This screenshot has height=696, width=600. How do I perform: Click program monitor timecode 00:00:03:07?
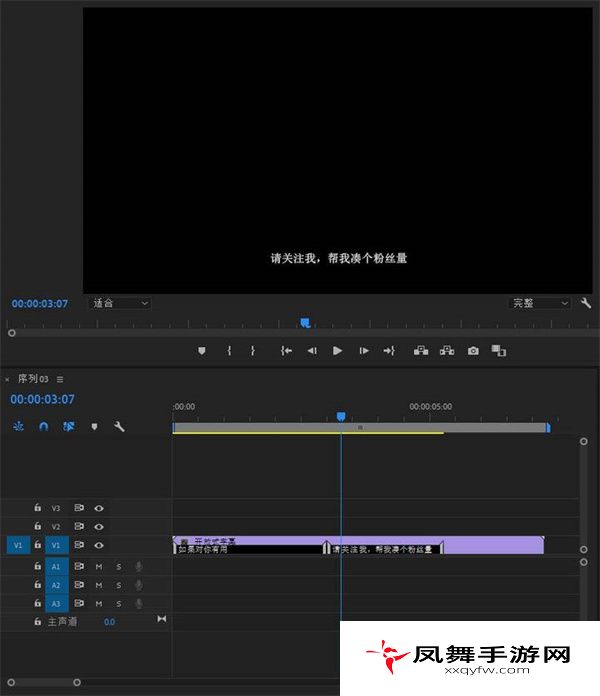click(x=39, y=304)
